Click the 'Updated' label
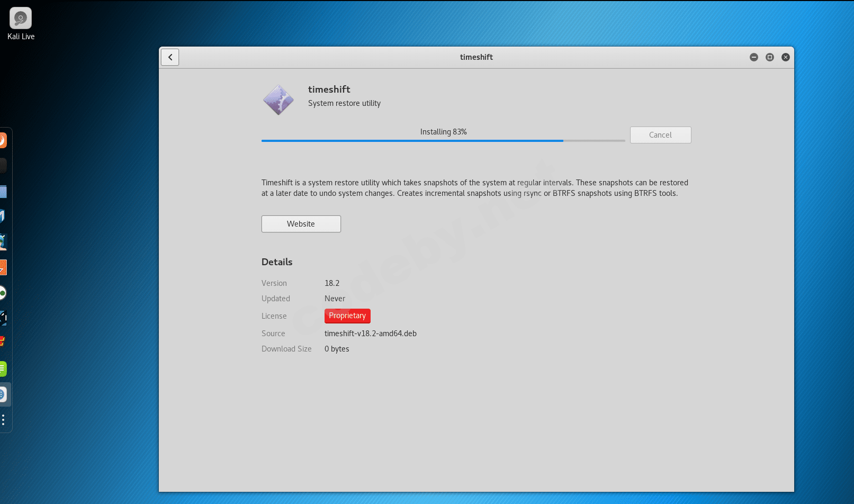 tap(276, 299)
